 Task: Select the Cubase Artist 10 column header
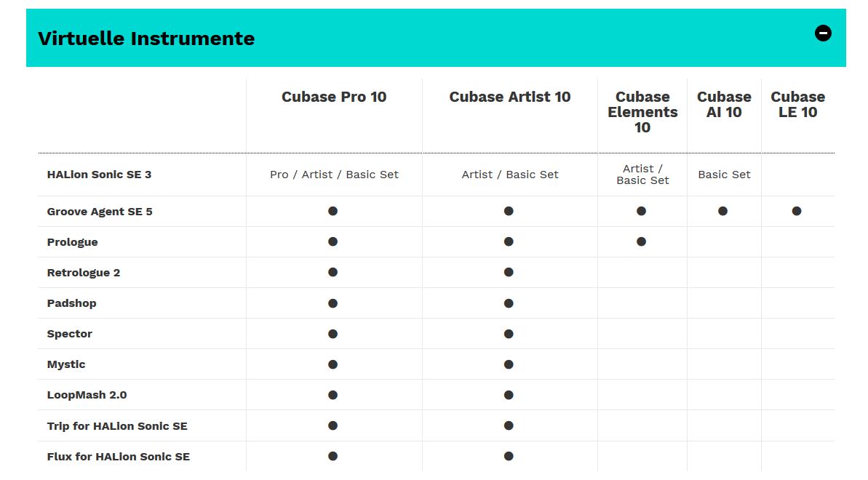coord(509,97)
